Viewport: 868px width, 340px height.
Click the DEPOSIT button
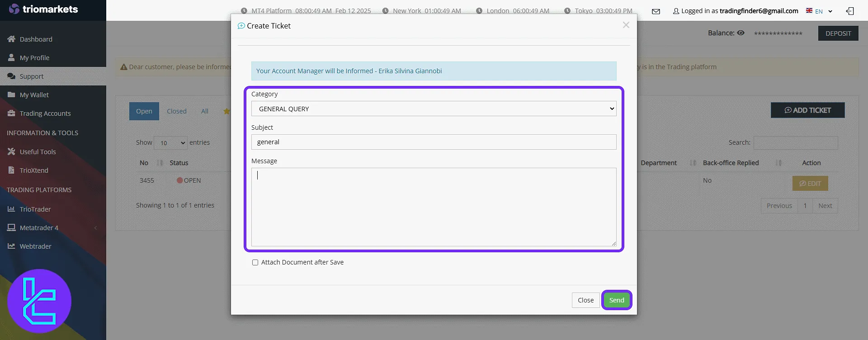click(x=838, y=33)
